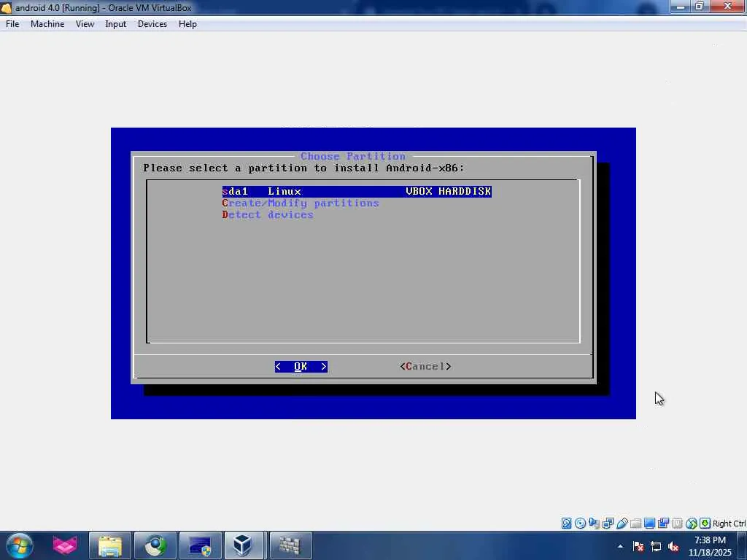Click the Right Ctrl host key label
Viewport: 747px width, 560px height.
(729, 524)
